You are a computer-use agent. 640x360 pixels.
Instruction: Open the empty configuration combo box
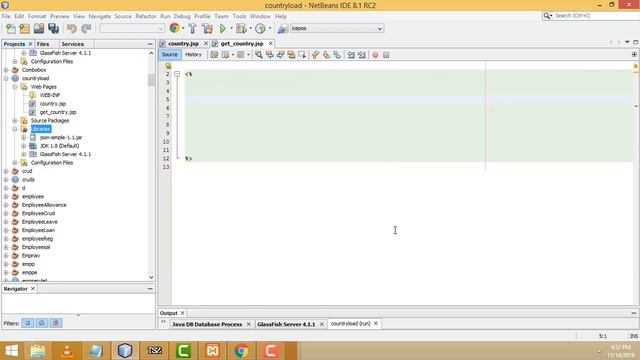click(x=132, y=28)
